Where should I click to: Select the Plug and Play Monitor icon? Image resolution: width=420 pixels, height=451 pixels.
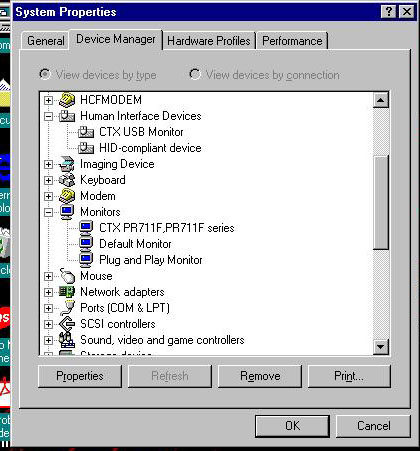[x=86, y=260]
